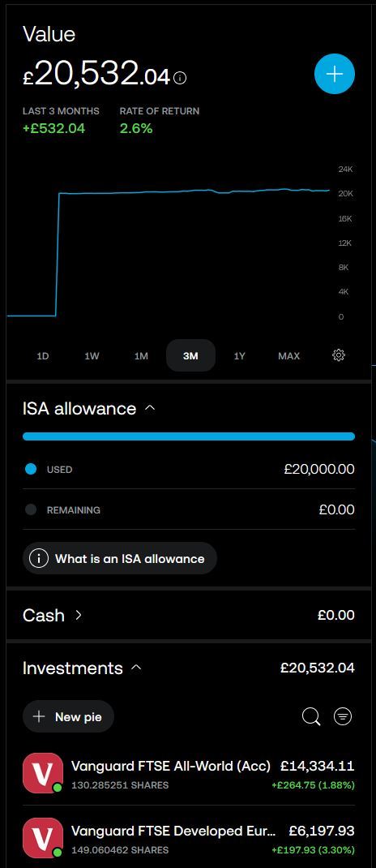Select the 1D chart range

coord(43,356)
